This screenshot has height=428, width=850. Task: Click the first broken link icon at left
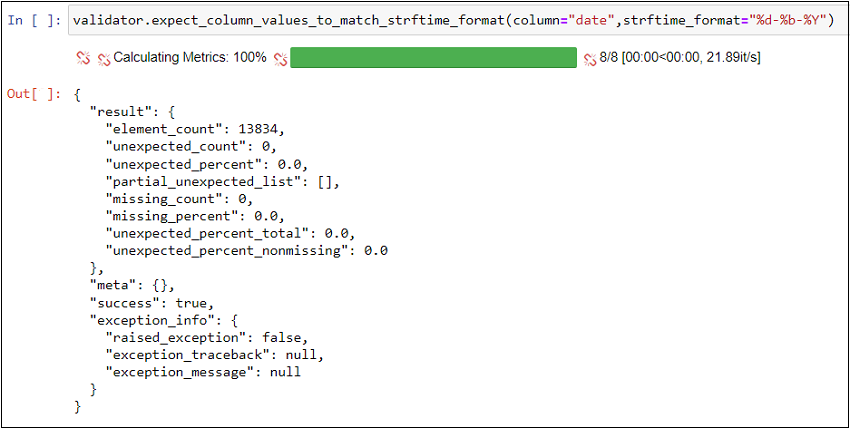[x=83, y=59]
